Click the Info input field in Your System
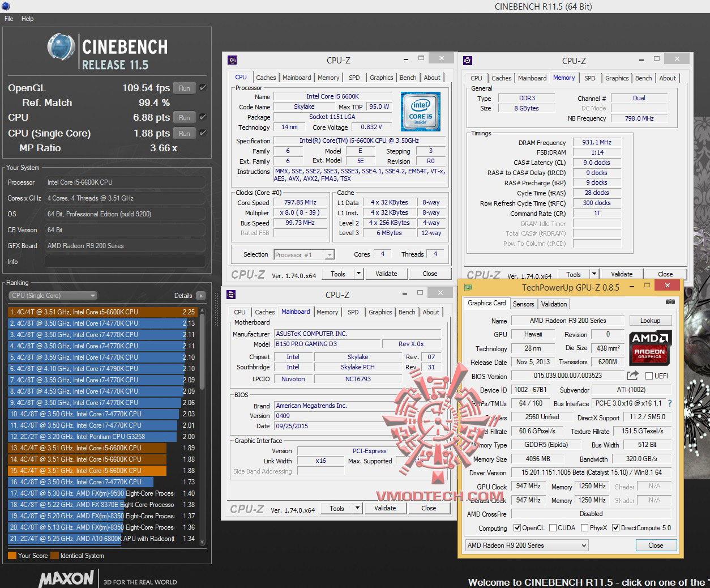This screenshot has height=588, width=710. (x=125, y=262)
